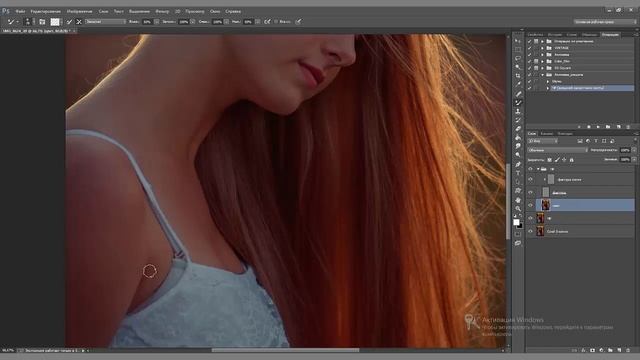Select the History Brush tool

click(x=518, y=120)
